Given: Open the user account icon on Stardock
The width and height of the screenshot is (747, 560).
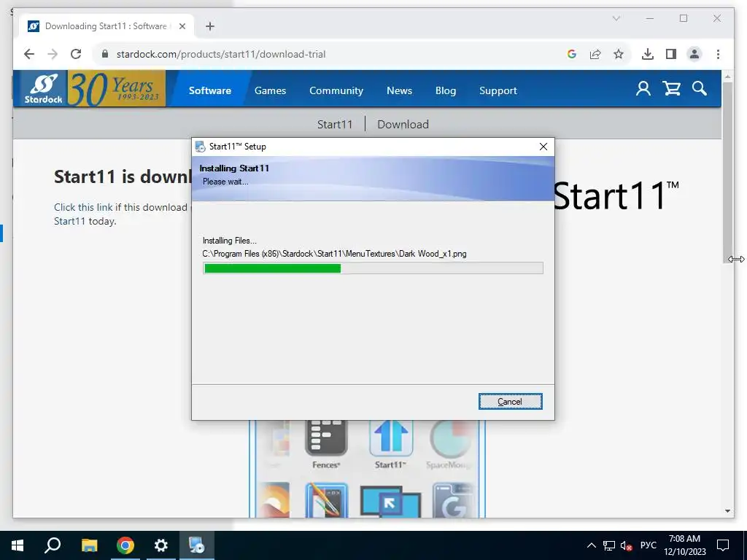Looking at the screenshot, I should pos(643,88).
